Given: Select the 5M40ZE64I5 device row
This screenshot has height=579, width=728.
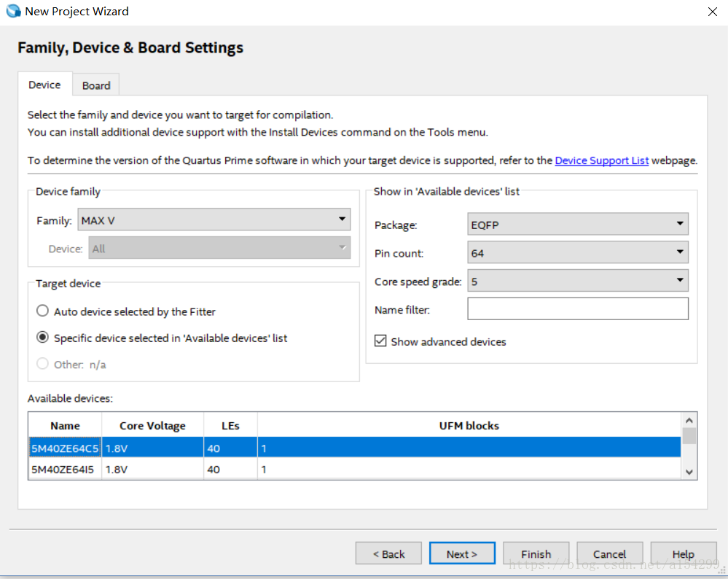Looking at the screenshot, I should pyautogui.click(x=64, y=470).
